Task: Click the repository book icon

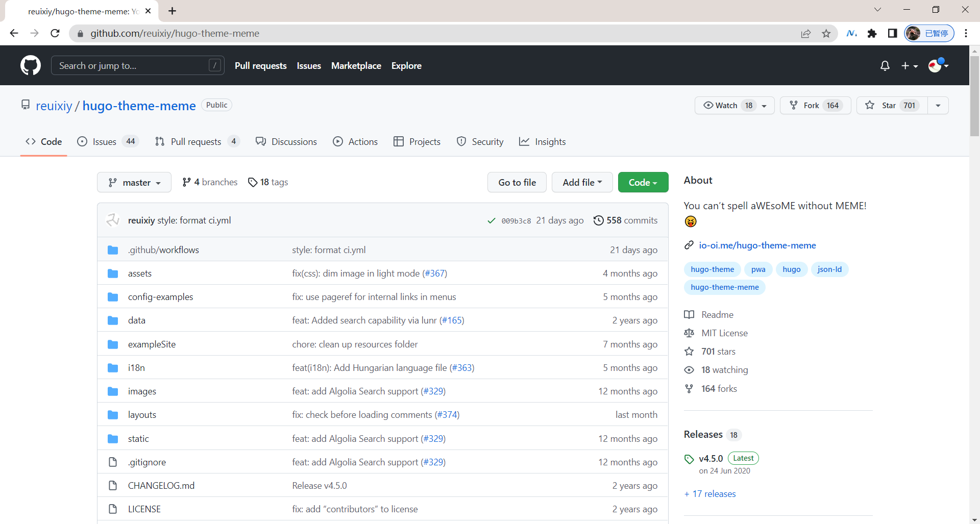Action: click(26, 105)
